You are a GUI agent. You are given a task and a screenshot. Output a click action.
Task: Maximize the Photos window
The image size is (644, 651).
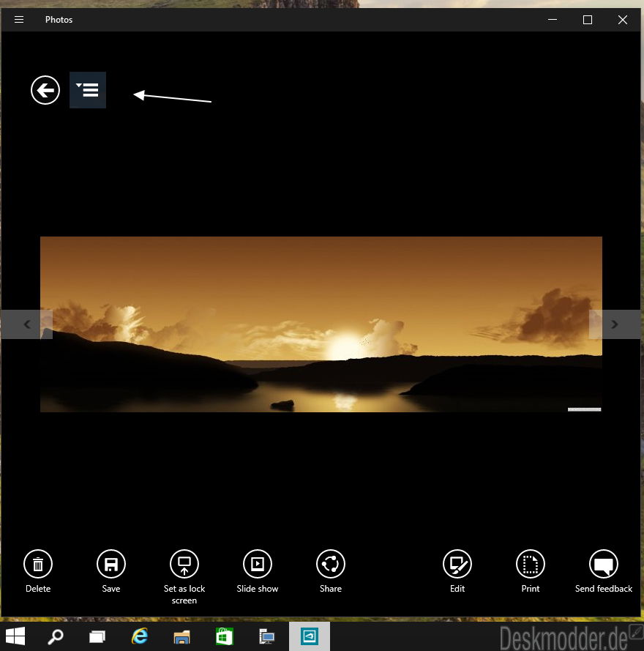click(588, 20)
